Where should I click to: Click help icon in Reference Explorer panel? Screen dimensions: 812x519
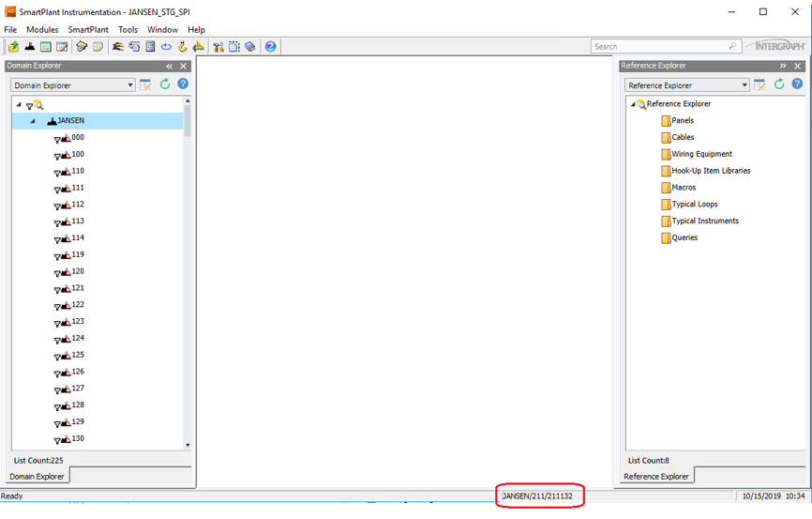pyautogui.click(x=797, y=84)
